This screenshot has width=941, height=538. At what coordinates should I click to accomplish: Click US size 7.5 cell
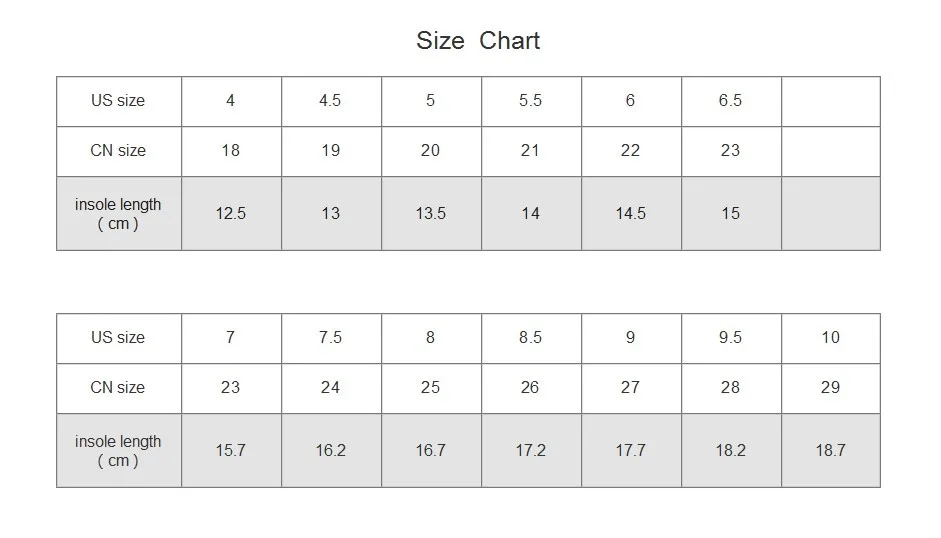coord(331,339)
